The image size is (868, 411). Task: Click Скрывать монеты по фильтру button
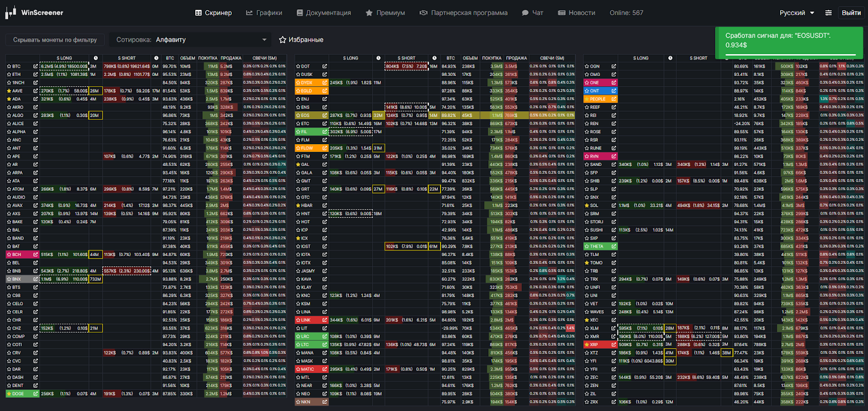click(x=55, y=40)
